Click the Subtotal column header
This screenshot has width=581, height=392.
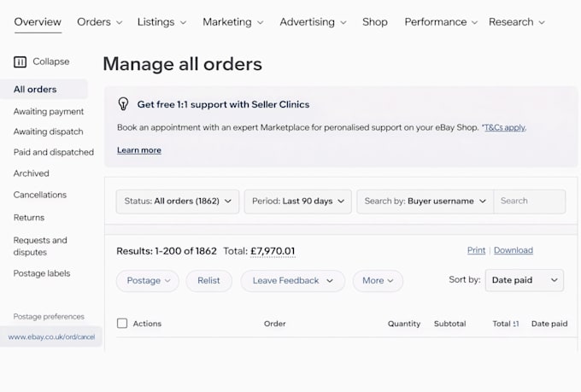[449, 324]
